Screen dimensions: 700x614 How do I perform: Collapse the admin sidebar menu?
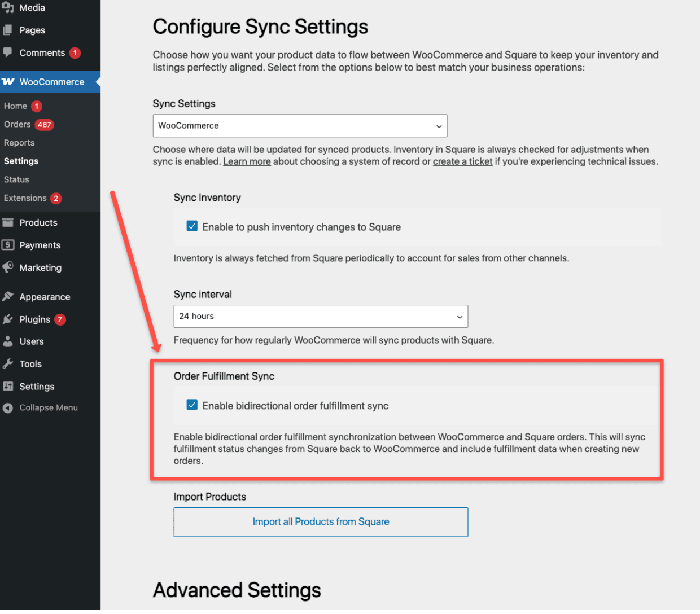[40, 407]
